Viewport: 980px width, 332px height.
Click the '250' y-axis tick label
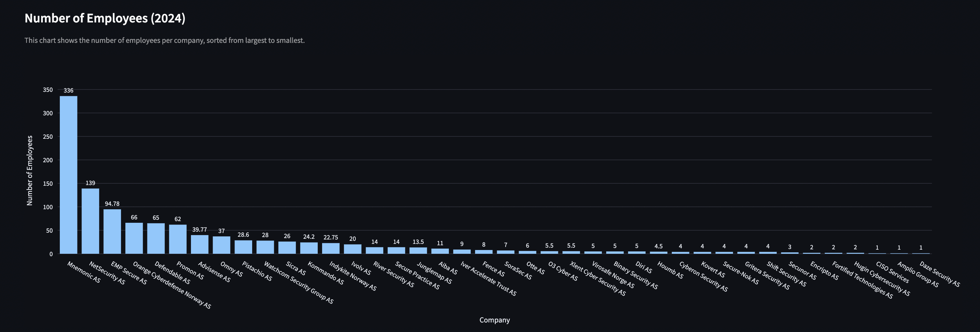tap(48, 137)
